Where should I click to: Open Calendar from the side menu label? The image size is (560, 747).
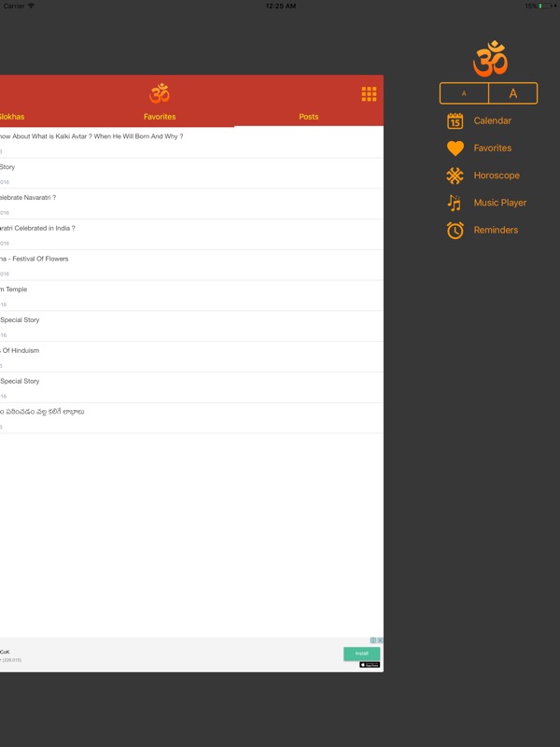pyautogui.click(x=493, y=121)
